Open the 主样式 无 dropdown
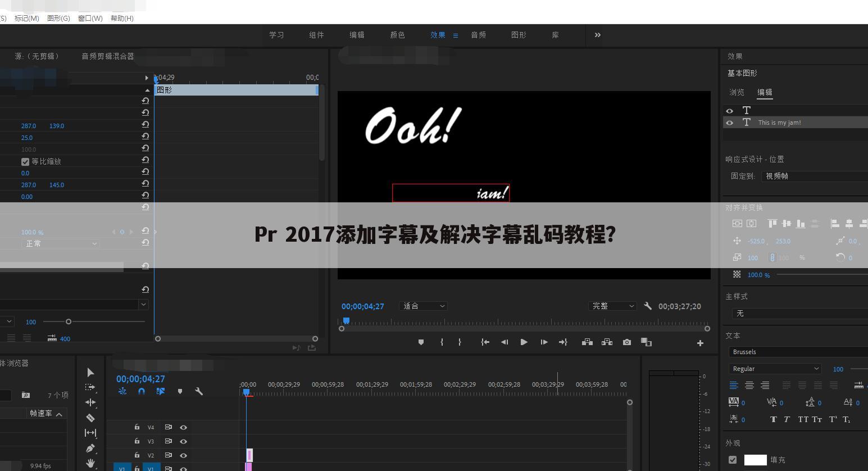This screenshot has width=868, height=471. 800,314
